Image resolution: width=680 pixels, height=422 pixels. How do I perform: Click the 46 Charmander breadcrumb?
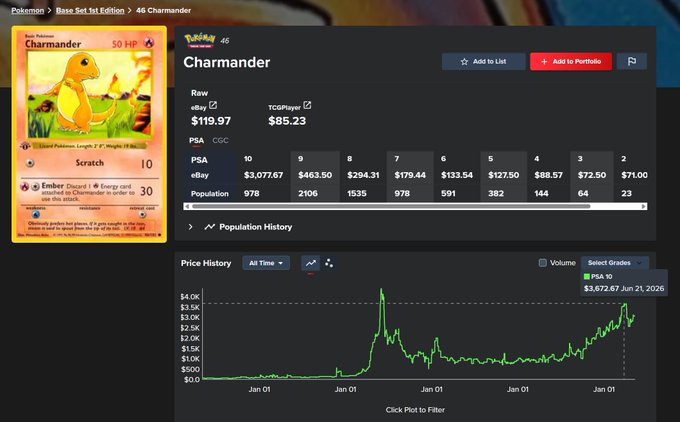pyautogui.click(x=163, y=10)
